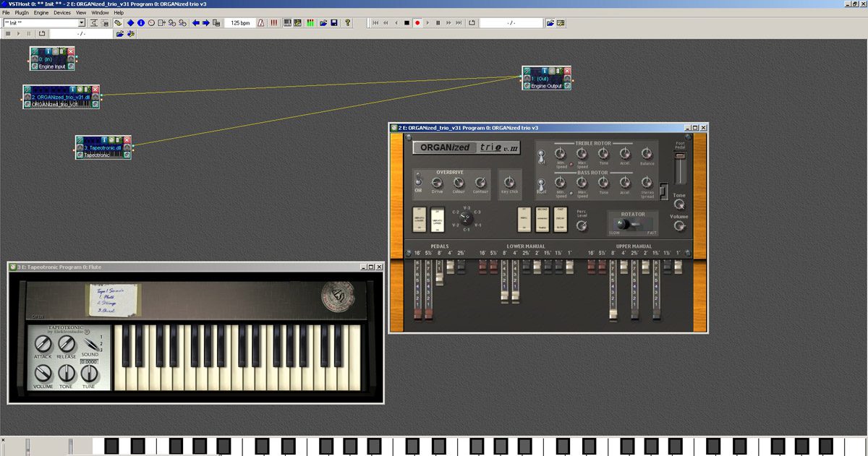Open the PlugIn menu

pos(22,13)
